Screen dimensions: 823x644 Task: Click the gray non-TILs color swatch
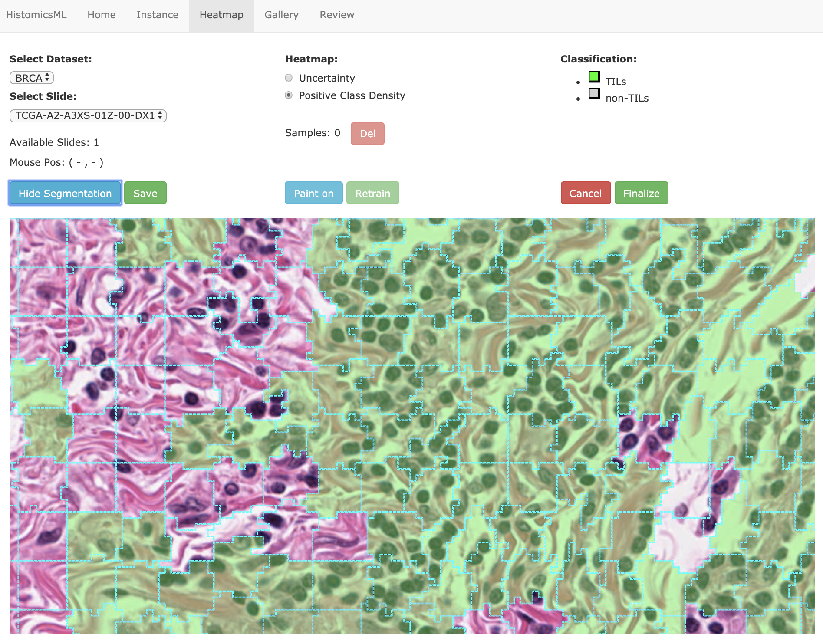pyautogui.click(x=594, y=93)
